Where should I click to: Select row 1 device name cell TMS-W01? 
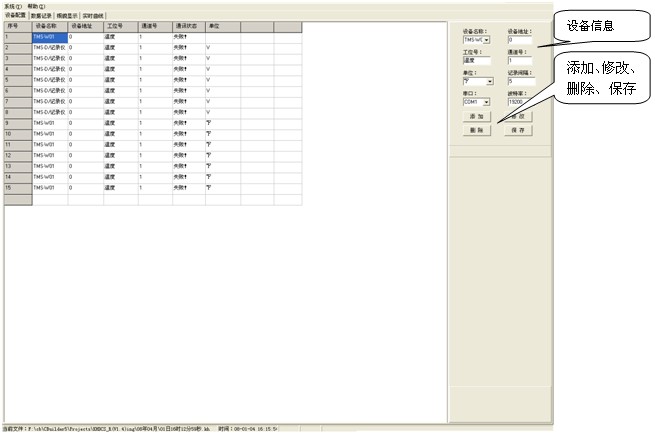tap(49, 37)
